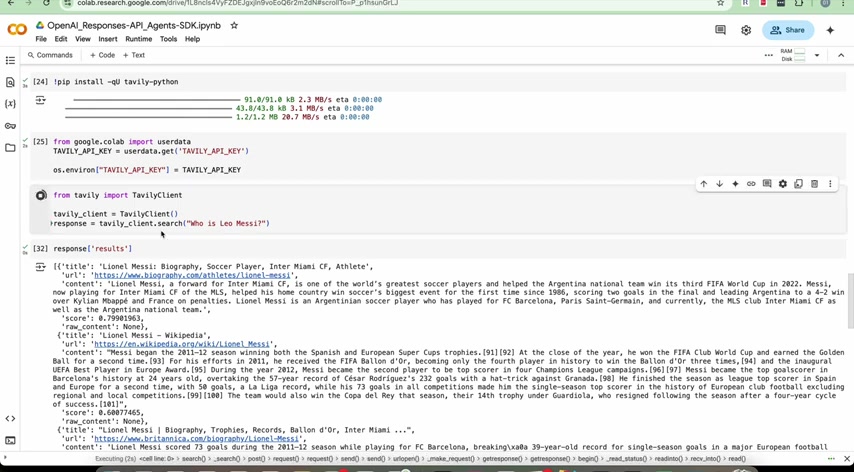Open Code snippets sidebar icon
The image size is (854, 472).
pyautogui.click(x=10, y=418)
